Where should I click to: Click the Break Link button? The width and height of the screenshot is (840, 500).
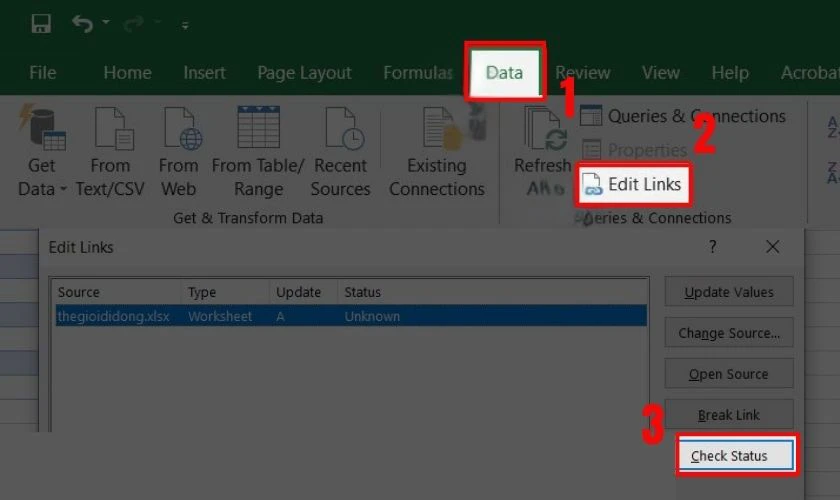pos(729,414)
